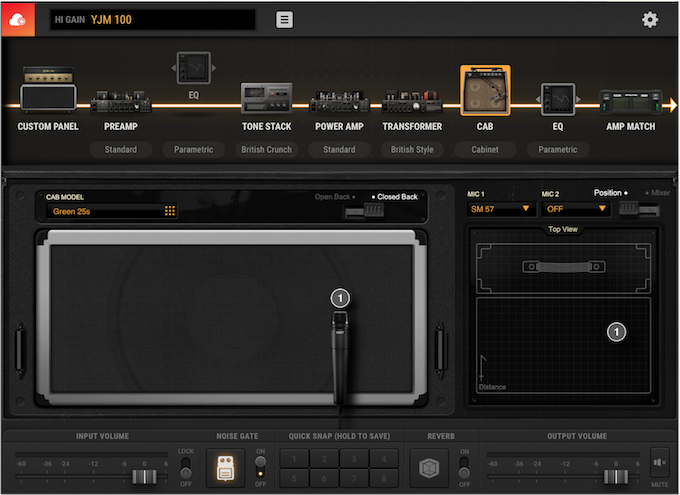Open the preset list menu icon
Image resolution: width=680 pixels, height=495 pixels.
coord(284,20)
